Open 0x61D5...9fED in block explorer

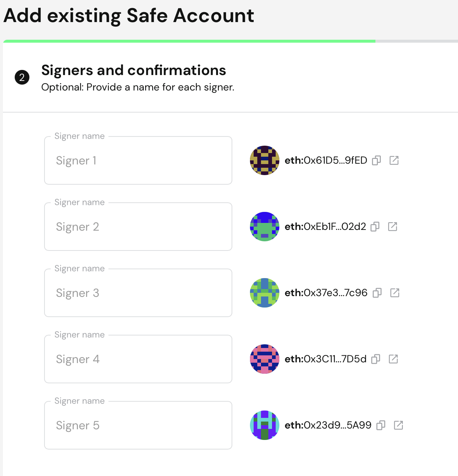click(394, 160)
